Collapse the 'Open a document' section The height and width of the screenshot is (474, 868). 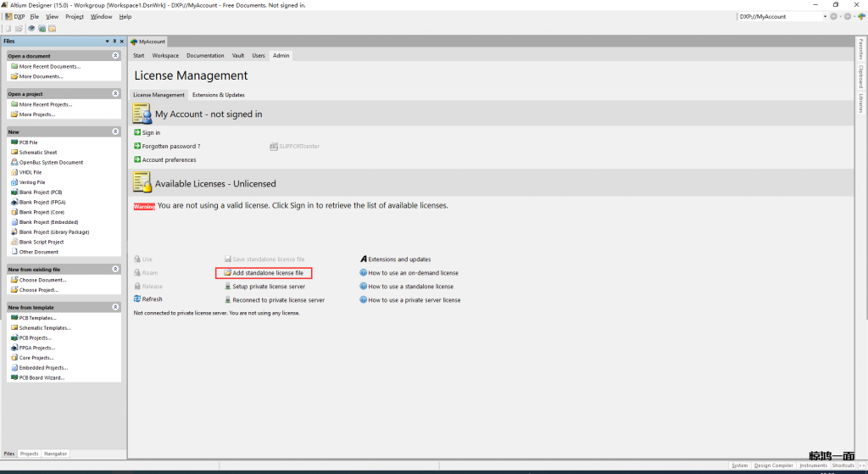(115, 56)
